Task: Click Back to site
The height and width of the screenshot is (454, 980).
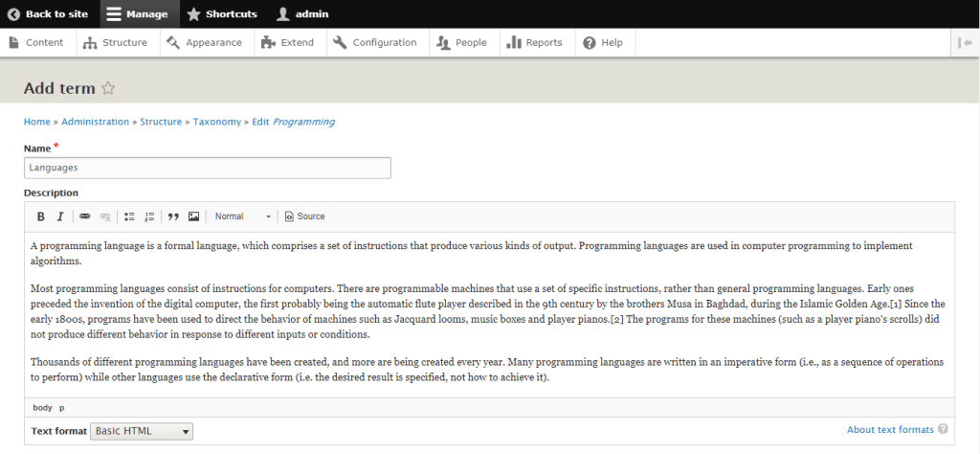Action: coord(48,13)
